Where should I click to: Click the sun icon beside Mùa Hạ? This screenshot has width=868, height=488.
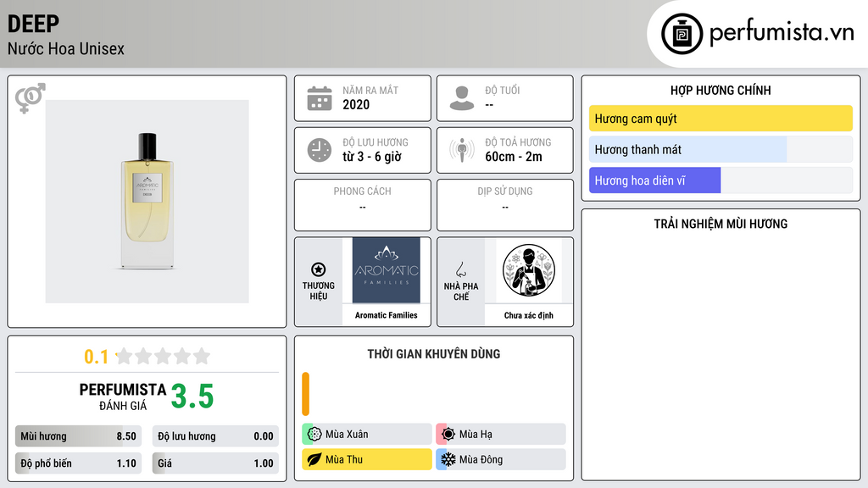448,434
